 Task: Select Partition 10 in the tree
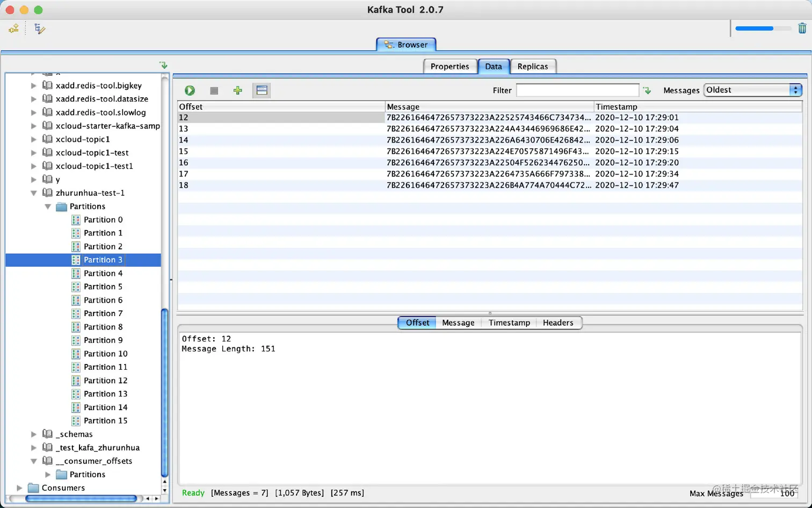point(105,354)
